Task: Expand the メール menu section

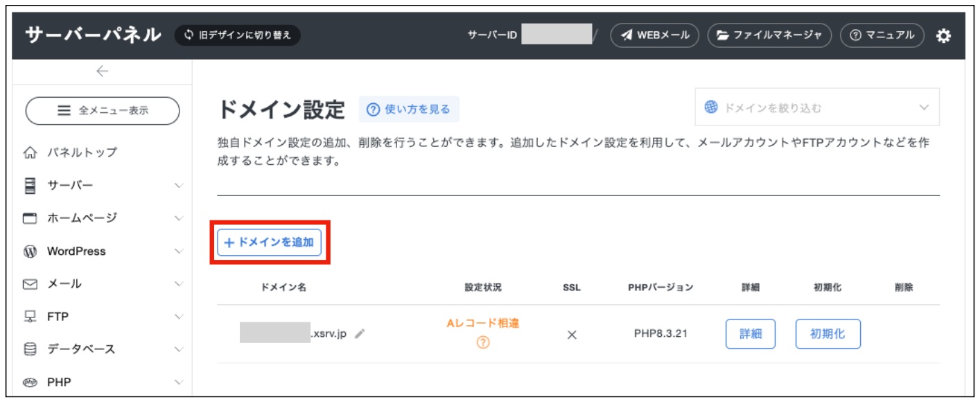Action: [x=103, y=284]
